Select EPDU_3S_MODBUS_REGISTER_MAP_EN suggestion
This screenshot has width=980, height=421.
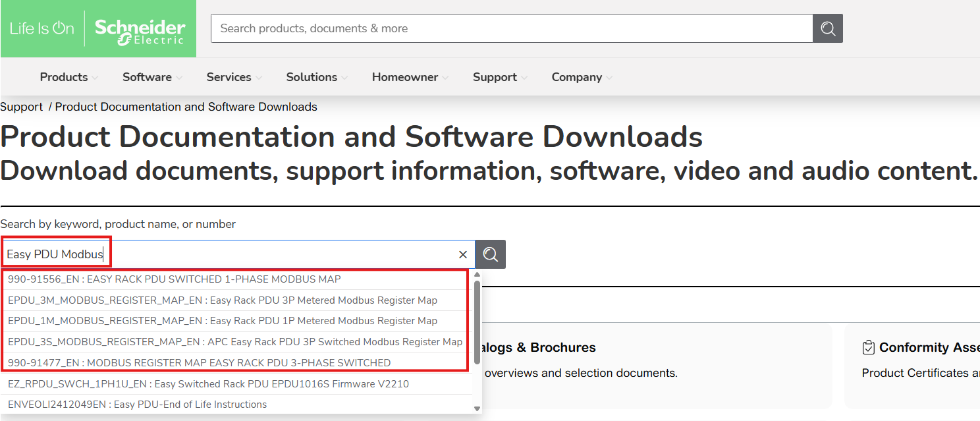pos(237,342)
